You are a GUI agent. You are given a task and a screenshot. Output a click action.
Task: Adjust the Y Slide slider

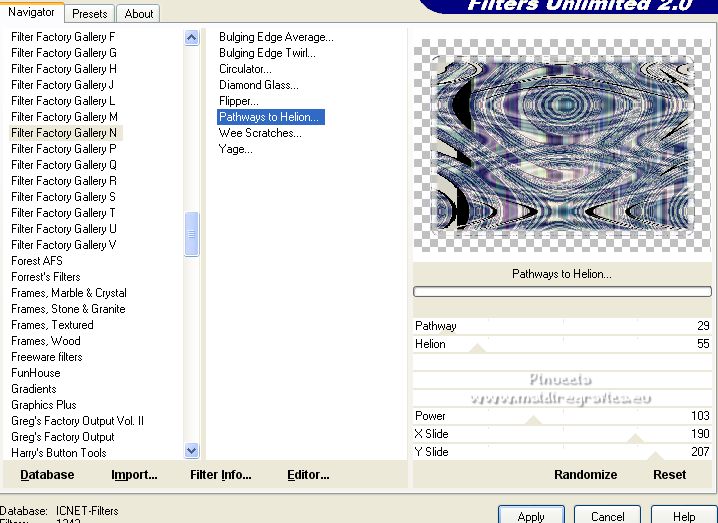[562, 452]
